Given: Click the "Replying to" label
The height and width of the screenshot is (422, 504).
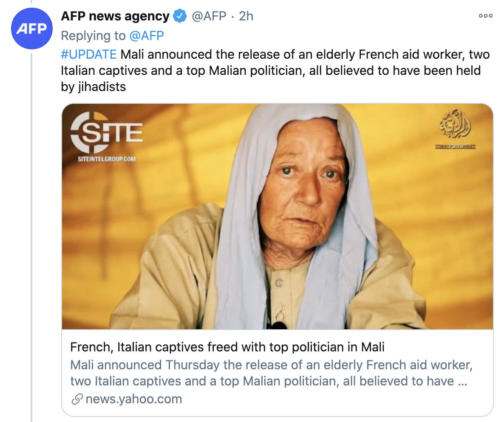Looking at the screenshot, I should (x=93, y=36).
